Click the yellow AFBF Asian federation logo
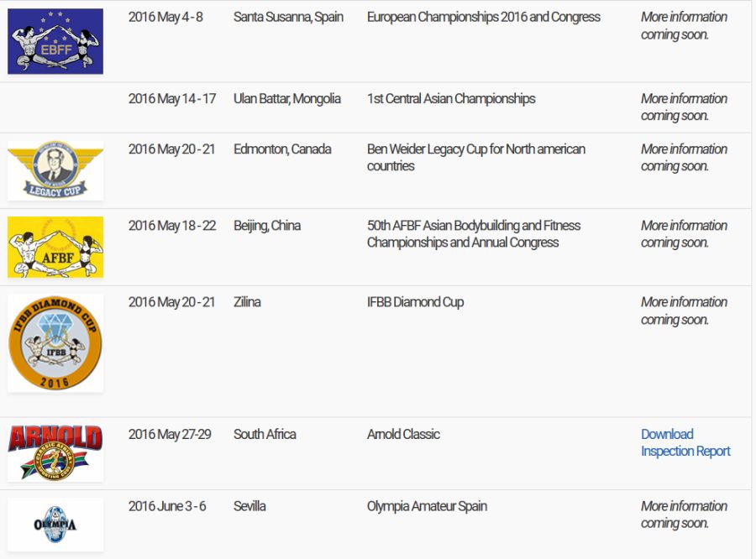Screen dimensions: 756x559 [x=55, y=247]
